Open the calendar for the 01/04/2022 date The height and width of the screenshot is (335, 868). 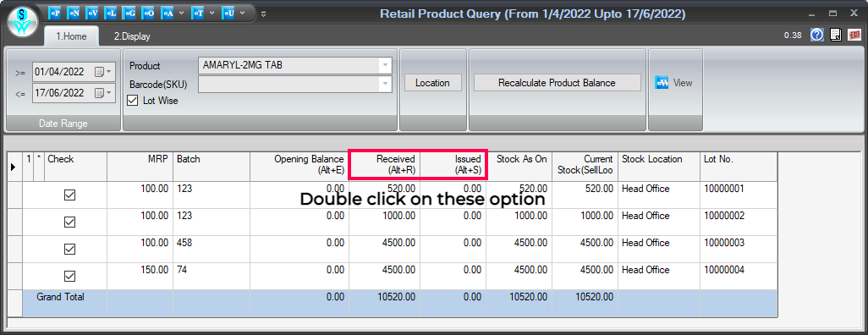pyautogui.click(x=103, y=72)
